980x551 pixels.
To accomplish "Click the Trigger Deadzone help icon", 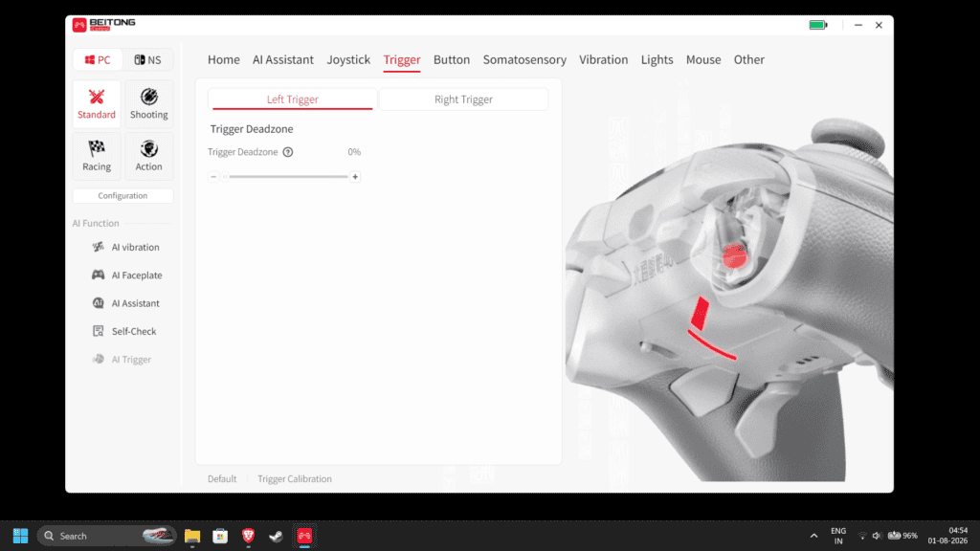I will [x=287, y=152].
